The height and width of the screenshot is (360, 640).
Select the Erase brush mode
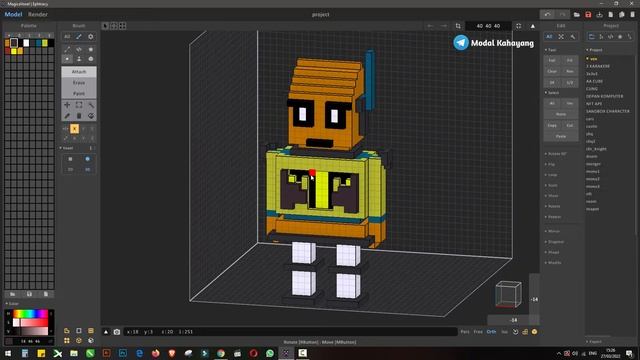pos(79,82)
